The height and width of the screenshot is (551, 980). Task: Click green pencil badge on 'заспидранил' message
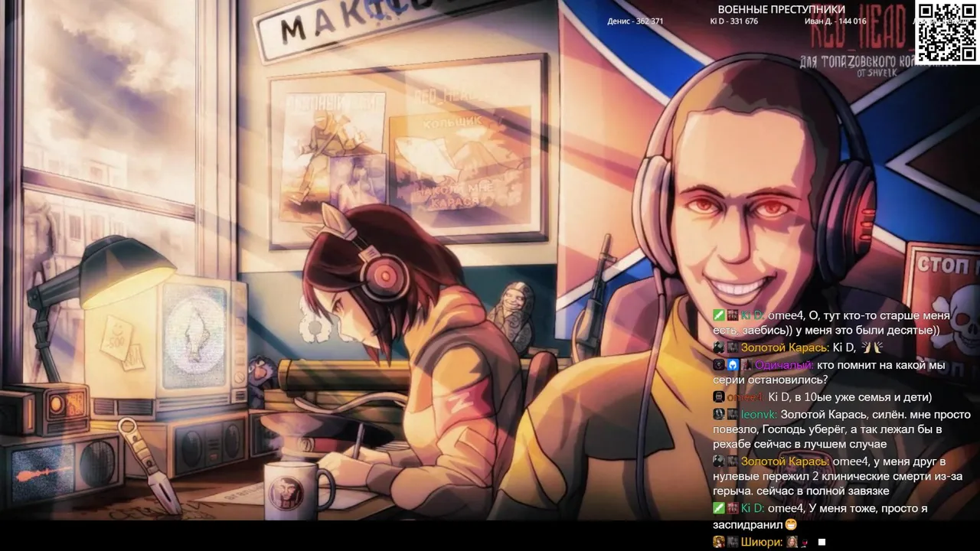(x=718, y=508)
